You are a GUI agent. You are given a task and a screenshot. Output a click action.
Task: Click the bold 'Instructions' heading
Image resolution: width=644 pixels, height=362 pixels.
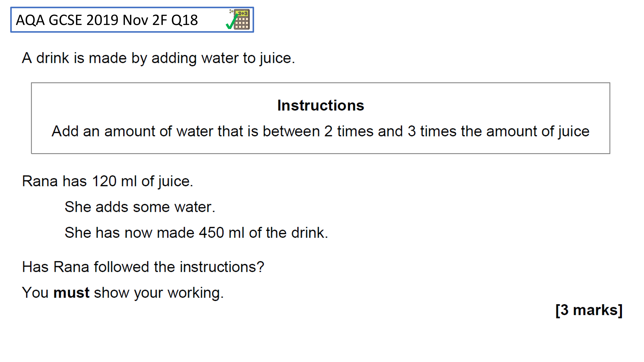[320, 105]
